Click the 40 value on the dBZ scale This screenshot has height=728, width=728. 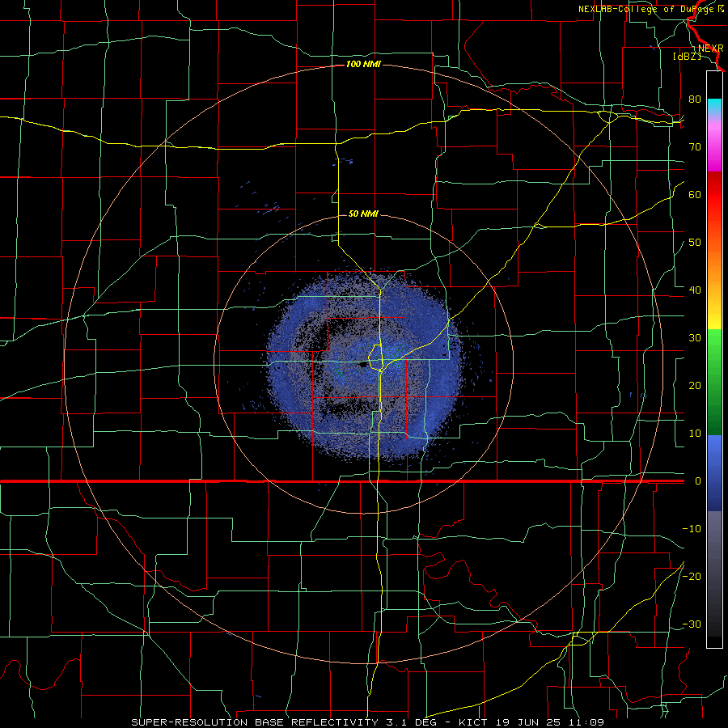(x=695, y=290)
